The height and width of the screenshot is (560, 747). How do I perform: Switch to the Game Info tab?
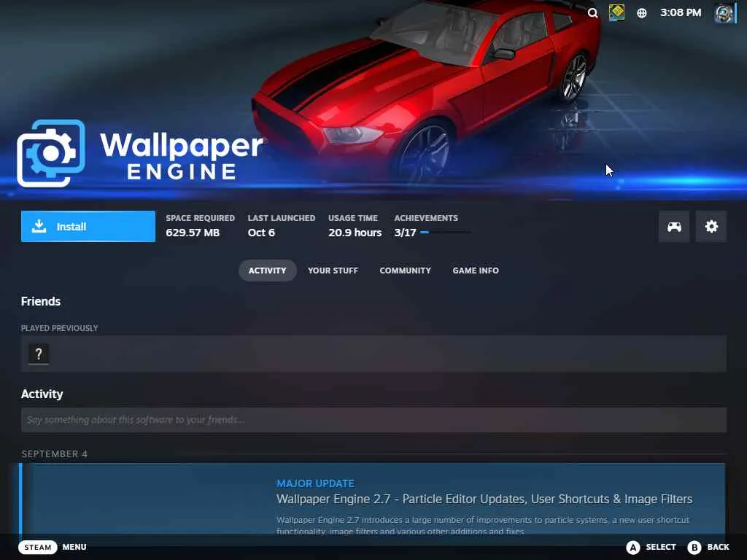pos(476,271)
